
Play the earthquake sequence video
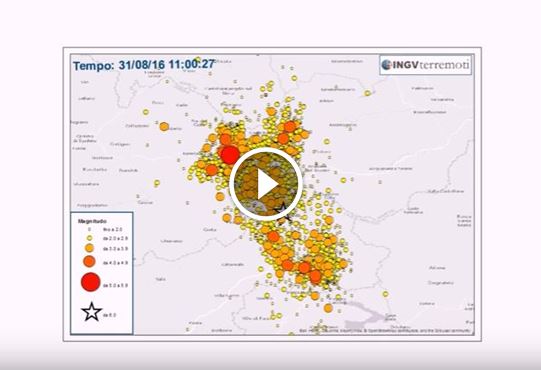pos(266,184)
